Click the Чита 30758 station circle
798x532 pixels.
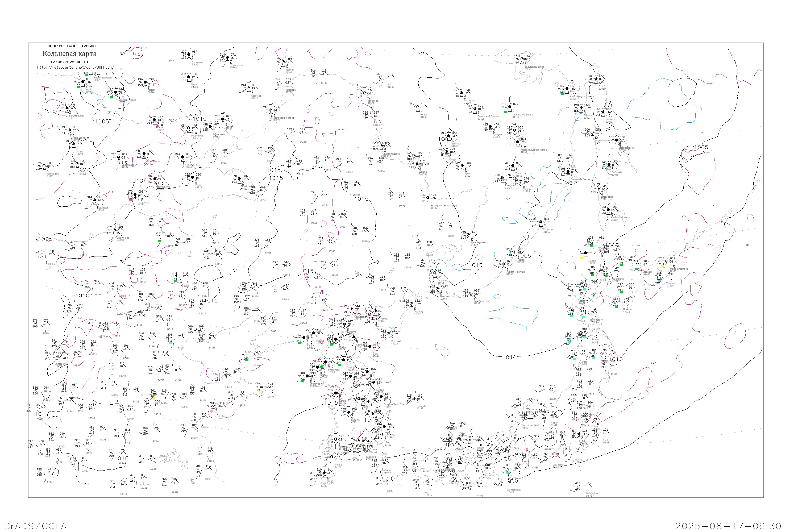click(189, 77)
